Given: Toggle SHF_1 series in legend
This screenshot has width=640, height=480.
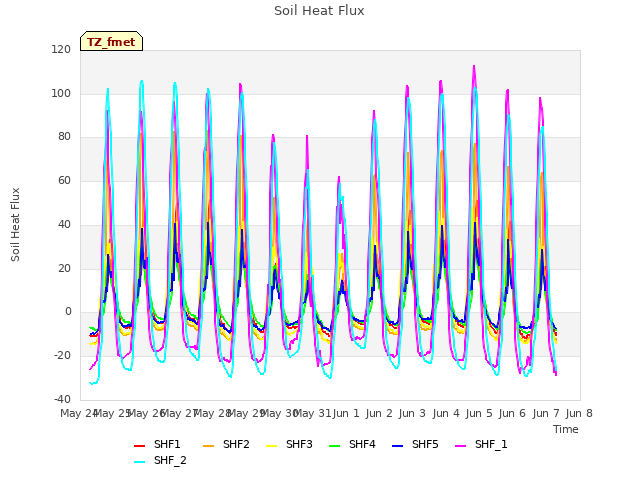Looking at the screenshot, I should [481, 444].
